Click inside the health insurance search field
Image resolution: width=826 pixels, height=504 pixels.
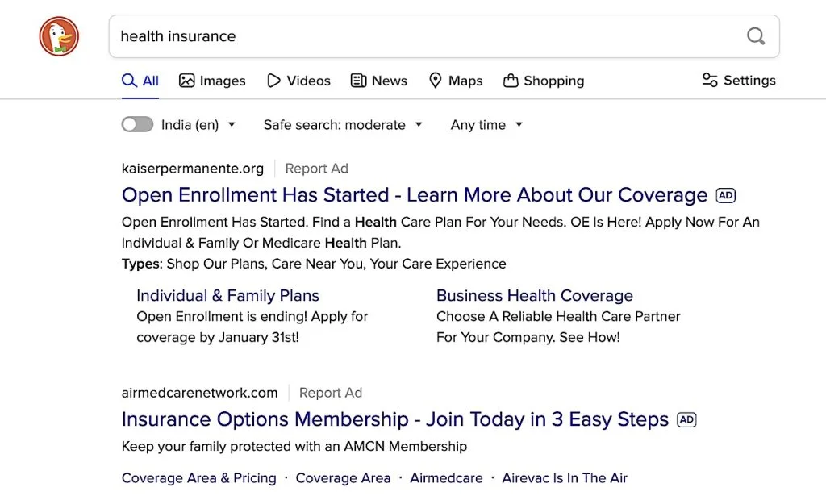pos(323,35)
